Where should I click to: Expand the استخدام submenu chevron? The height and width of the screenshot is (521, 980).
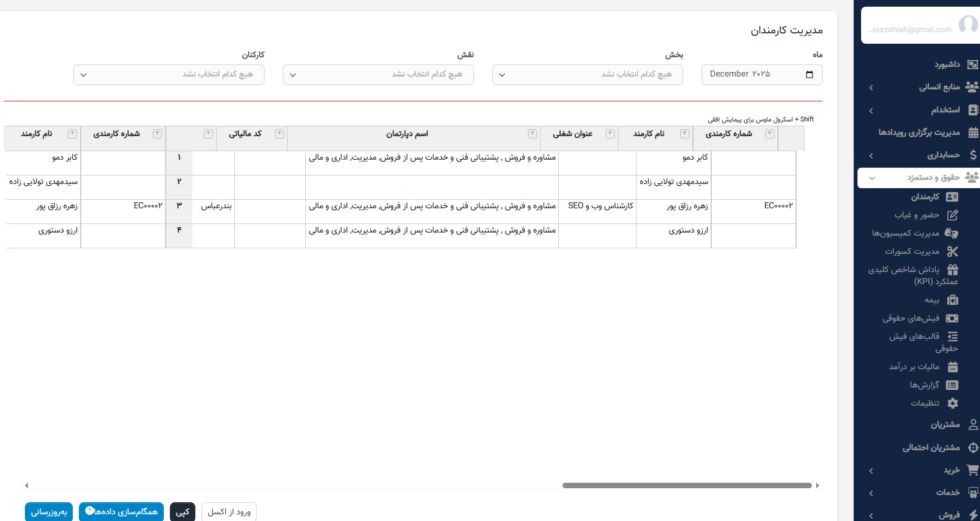point(871,111)
